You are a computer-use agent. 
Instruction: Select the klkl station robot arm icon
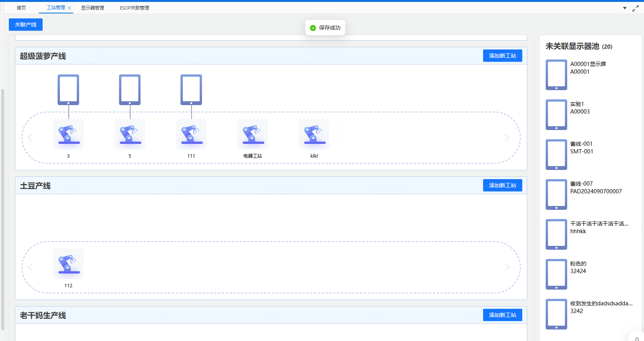point(314,134)
